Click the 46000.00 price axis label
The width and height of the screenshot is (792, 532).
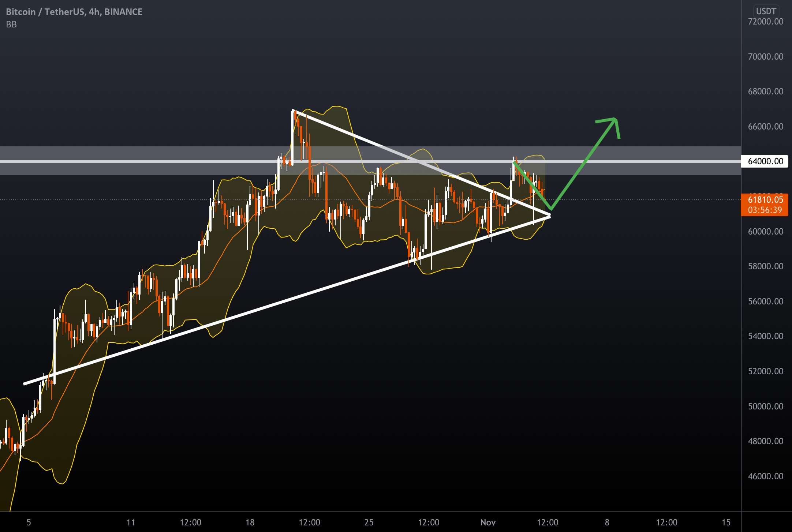[x=766, y=476]
